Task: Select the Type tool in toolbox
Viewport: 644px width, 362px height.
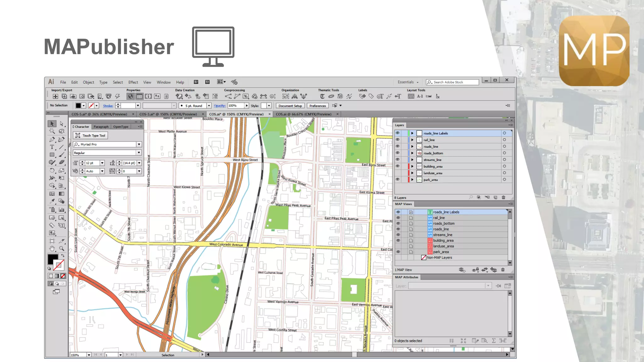Action: [52, 147]
